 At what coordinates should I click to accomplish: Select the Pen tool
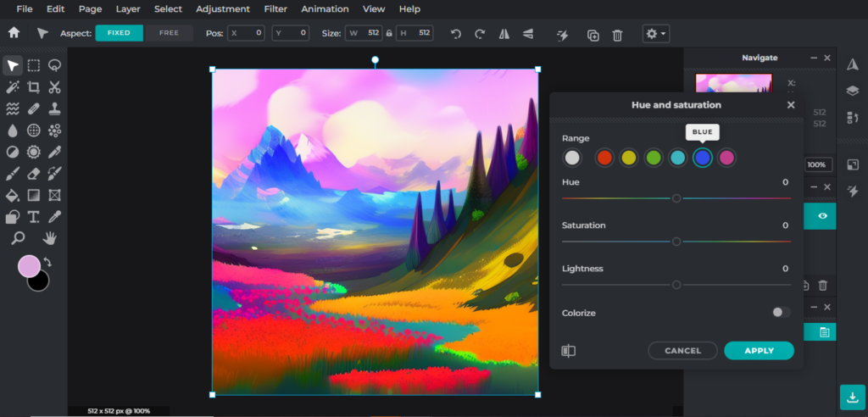coord(54,152)
